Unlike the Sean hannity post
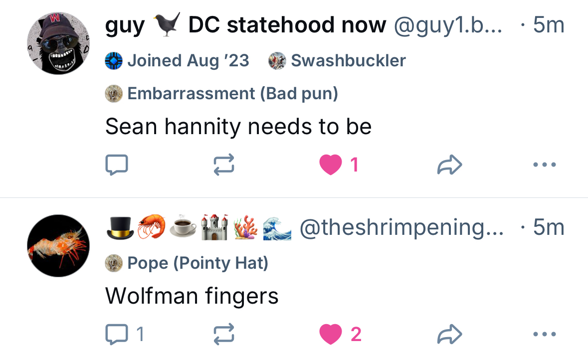 [331, 165]
